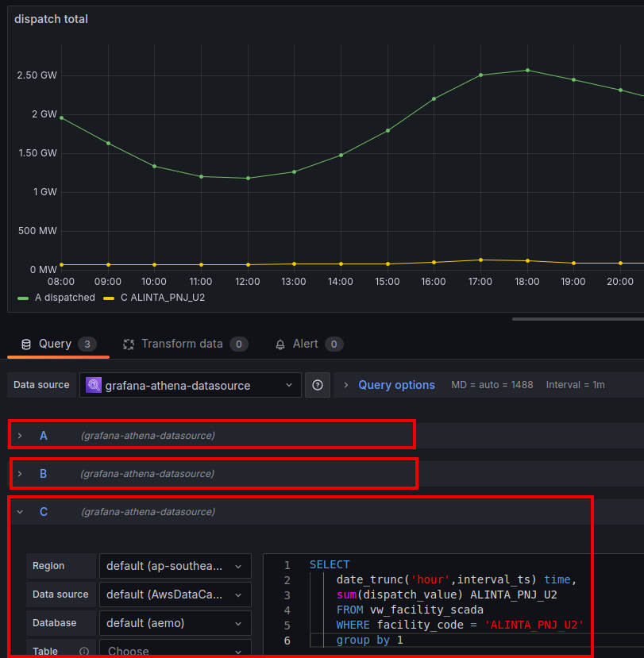Open the Region dropdown

pos(175,566)
